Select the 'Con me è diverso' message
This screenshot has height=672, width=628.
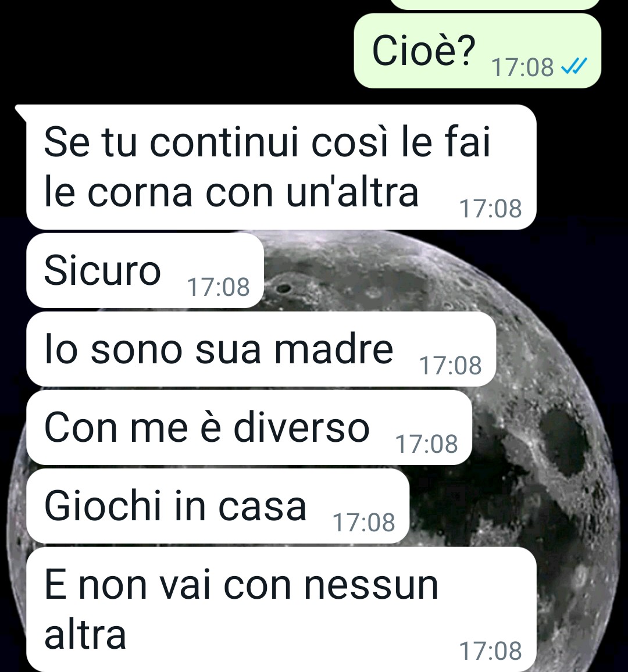249,428
